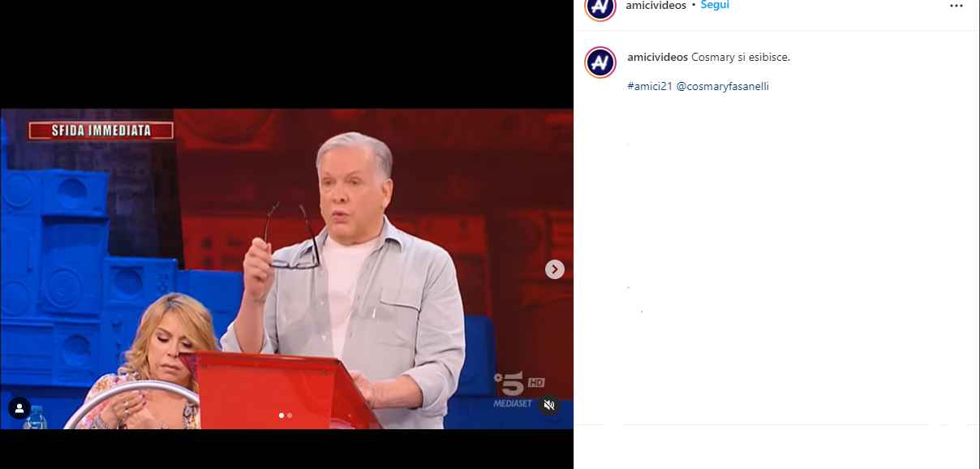Open the #amici21 hashtag

point(650,86)
